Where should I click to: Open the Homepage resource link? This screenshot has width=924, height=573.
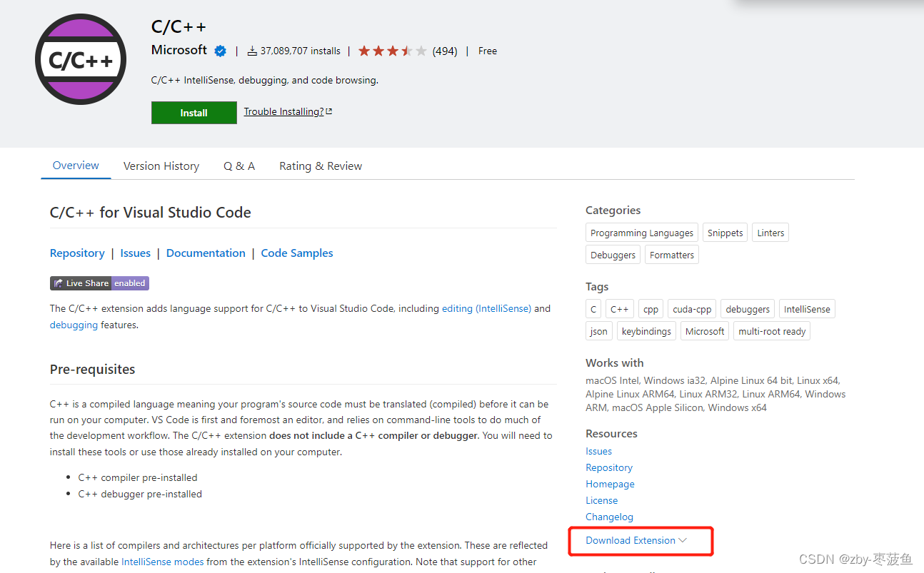[610, 484]
